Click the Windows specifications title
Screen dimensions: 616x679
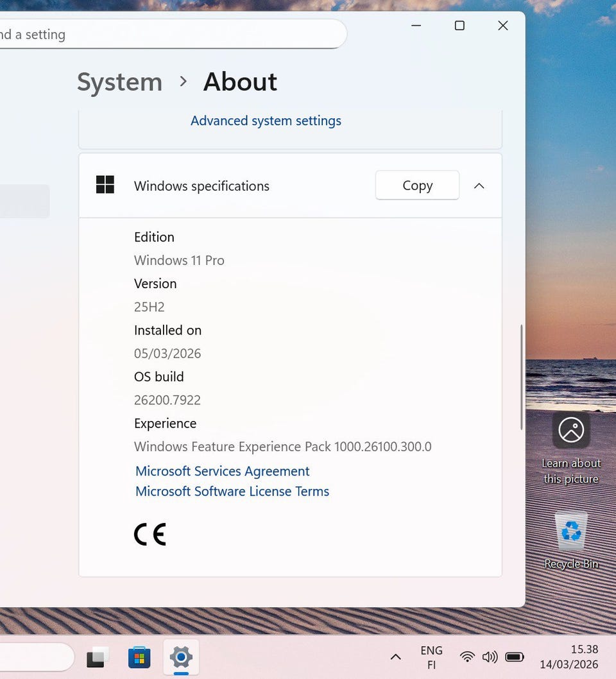coord(201,185)
